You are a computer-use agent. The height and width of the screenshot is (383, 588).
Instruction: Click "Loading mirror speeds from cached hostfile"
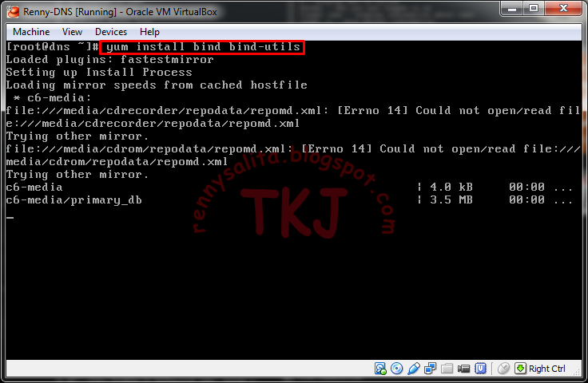pyautogui.click(x=157, y=85)
